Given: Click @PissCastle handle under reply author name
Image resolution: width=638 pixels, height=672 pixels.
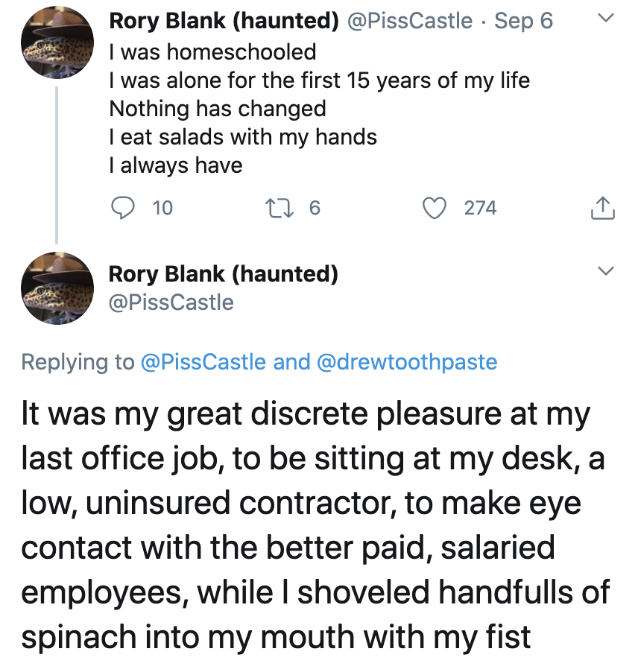Looking at the screenshot, I should [x=171, y=302].
